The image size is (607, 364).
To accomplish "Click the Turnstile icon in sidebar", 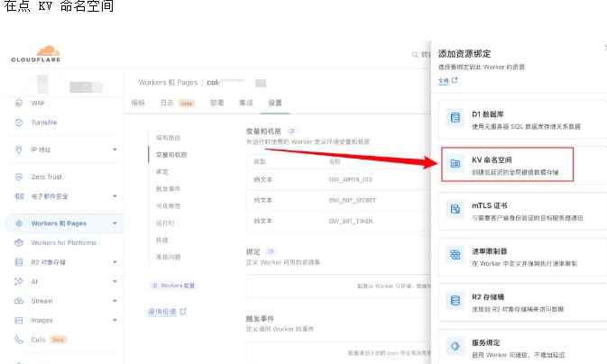I will coord(19,123).
